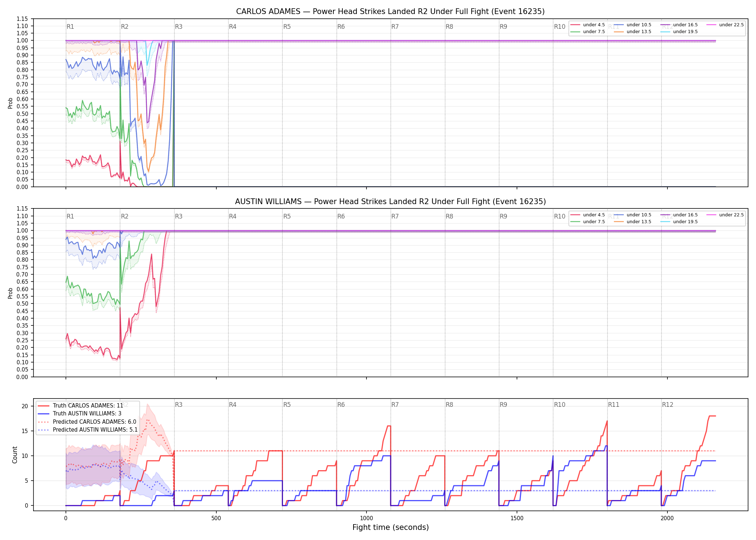Select 'Predicted AUSTIN WILLIAMS: 5.1' legend entry
Viewport: 756px width, 540px height.
pos(88,430)
